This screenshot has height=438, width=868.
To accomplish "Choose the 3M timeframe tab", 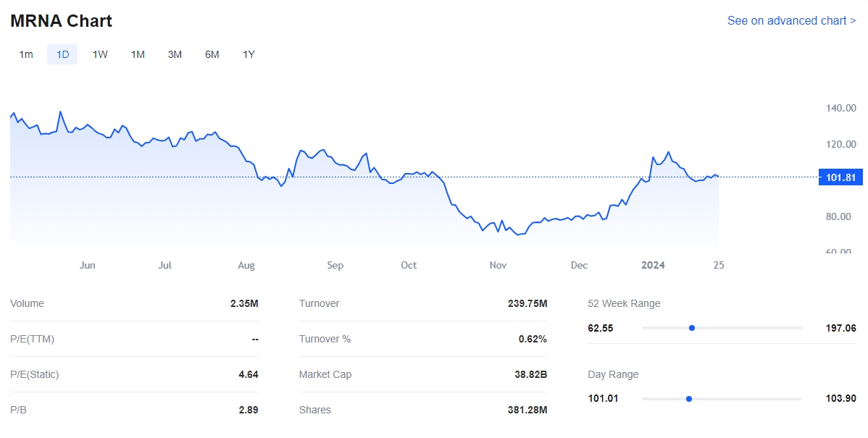I will tap(175, 54).
